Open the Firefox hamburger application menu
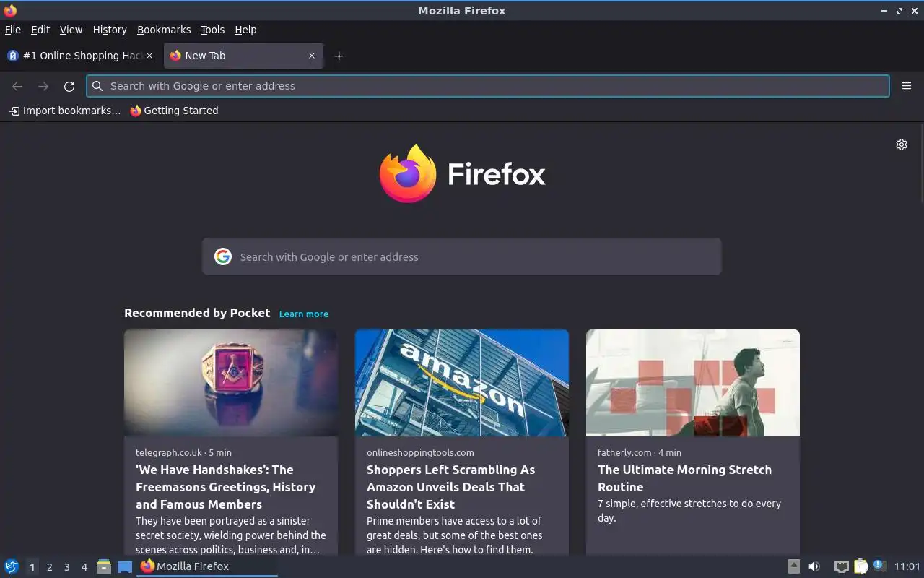The height and width of the screenshot is (578, 924). click(907, 86)
